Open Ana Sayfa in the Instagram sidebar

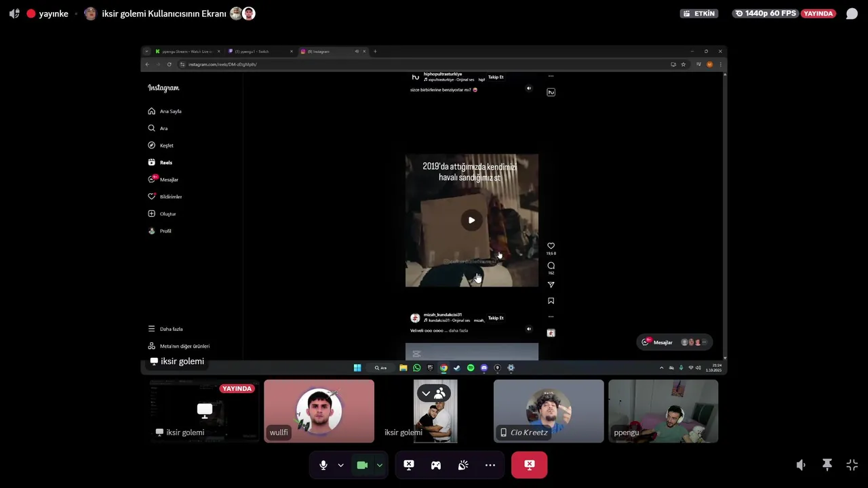click(x=165, y=111)
